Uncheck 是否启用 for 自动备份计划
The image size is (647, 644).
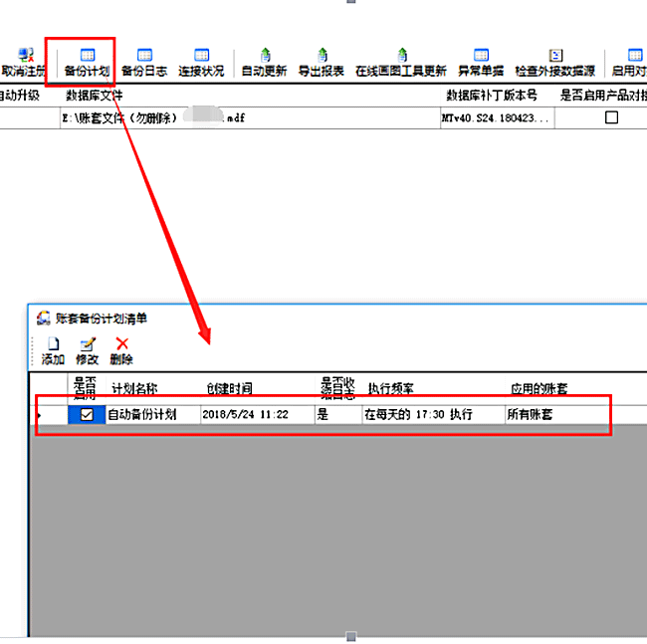point(87,414)
